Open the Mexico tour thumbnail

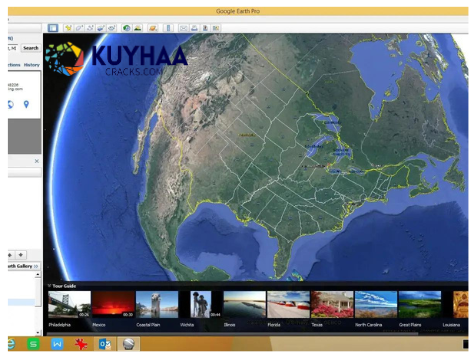click(113, 304)
